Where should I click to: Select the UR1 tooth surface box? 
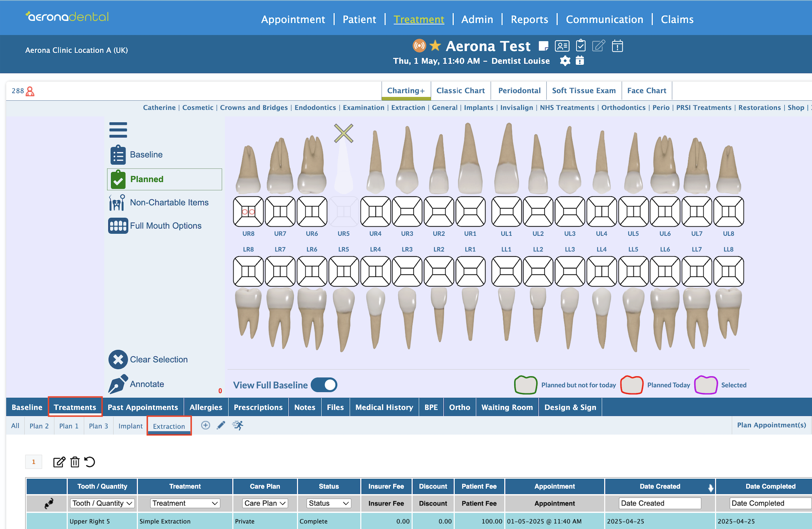point(470,211)
